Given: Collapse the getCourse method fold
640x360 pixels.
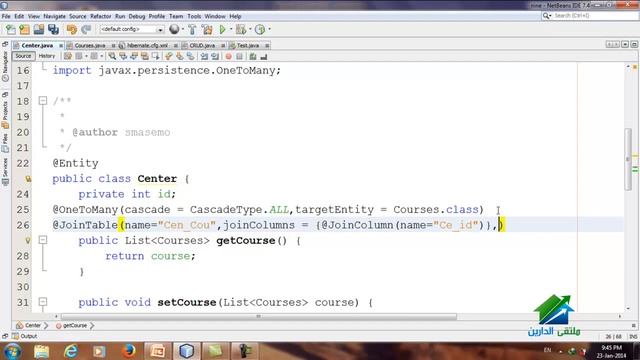Looking at the screenshot, I should tap(43, 240).
